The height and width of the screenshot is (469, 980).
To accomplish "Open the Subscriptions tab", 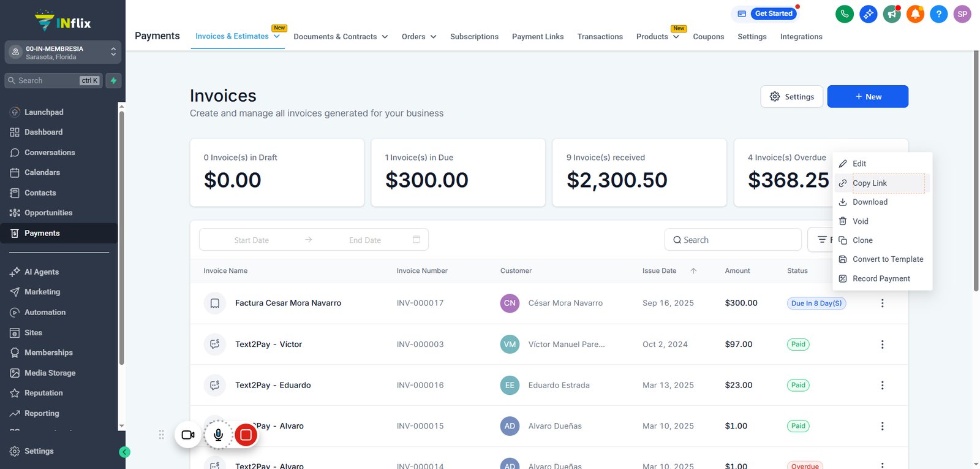I will [x=474, y=37].
